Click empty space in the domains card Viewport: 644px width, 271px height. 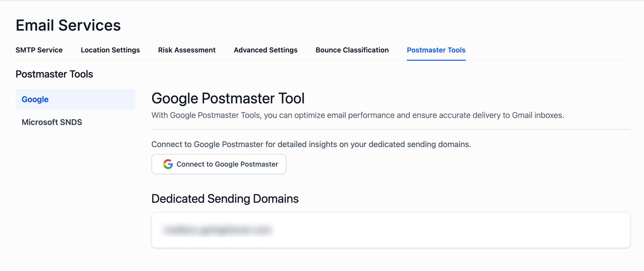(x=451, y=230)
